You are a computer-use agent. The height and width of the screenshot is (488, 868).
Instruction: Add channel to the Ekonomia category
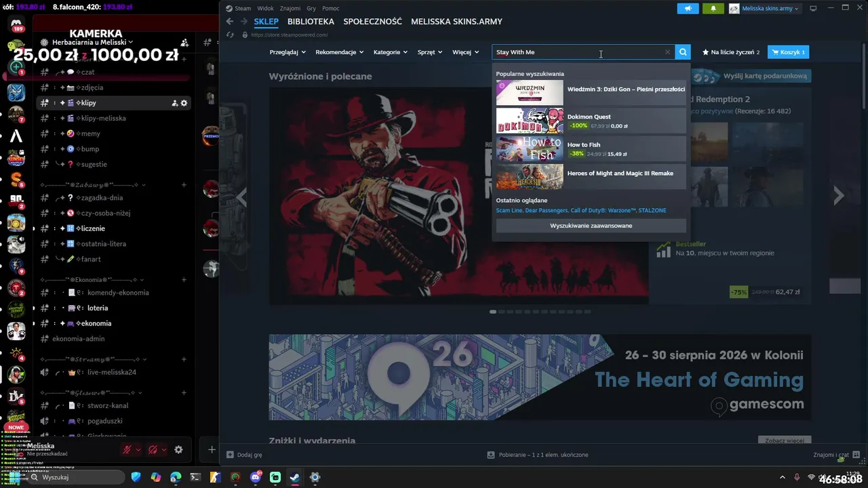[x=184, y=279]
